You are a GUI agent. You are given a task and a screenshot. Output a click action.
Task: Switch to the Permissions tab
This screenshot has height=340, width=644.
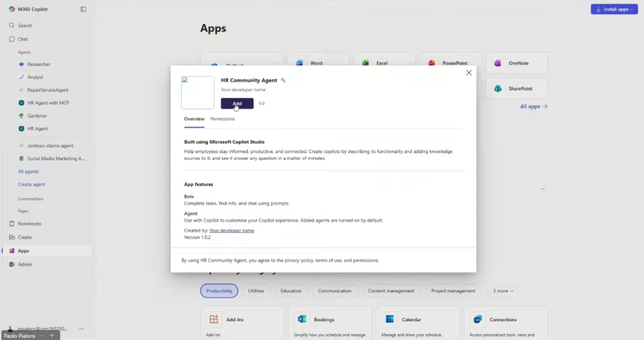[223, 119]
